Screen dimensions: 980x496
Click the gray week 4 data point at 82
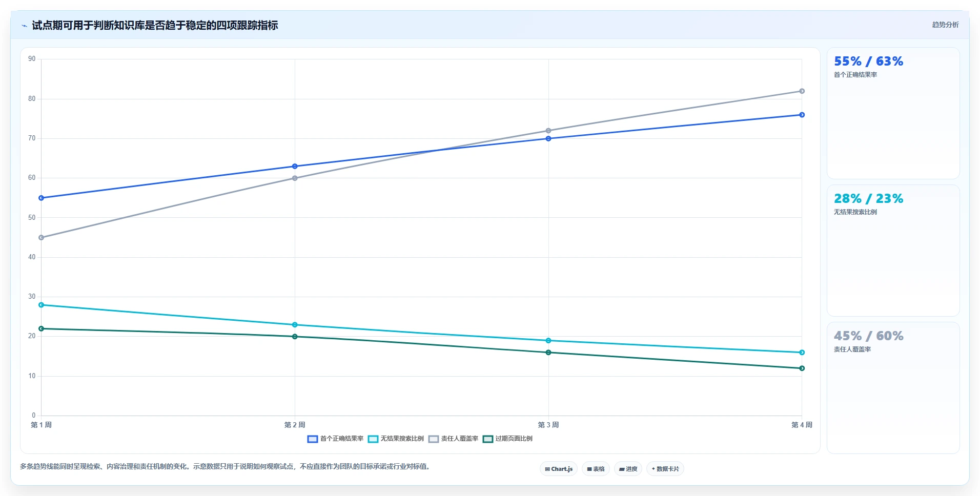(x=802, y=91)
